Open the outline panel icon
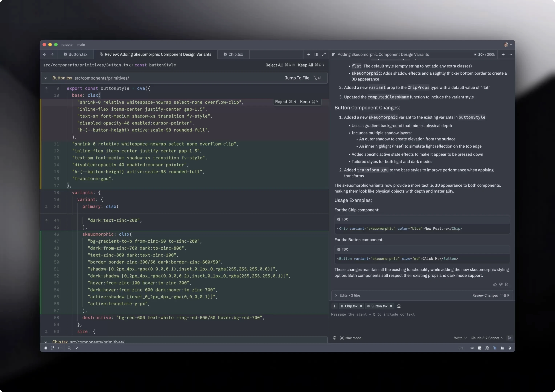 [x=60, y=348]
